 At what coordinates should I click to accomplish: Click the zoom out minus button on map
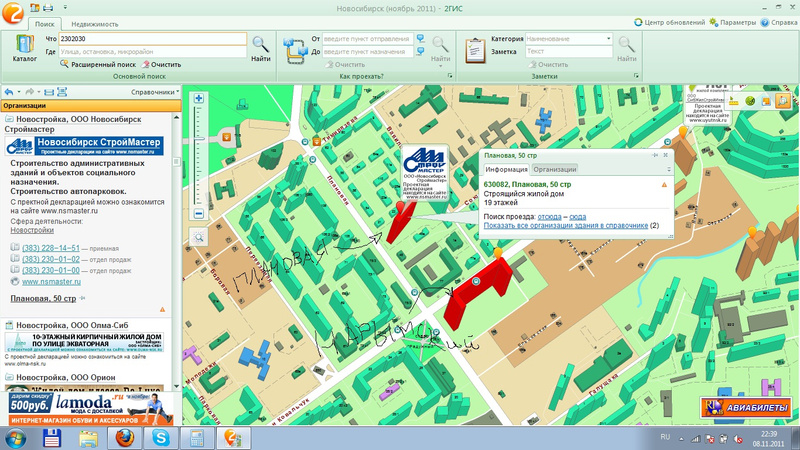tap(199, 214)
